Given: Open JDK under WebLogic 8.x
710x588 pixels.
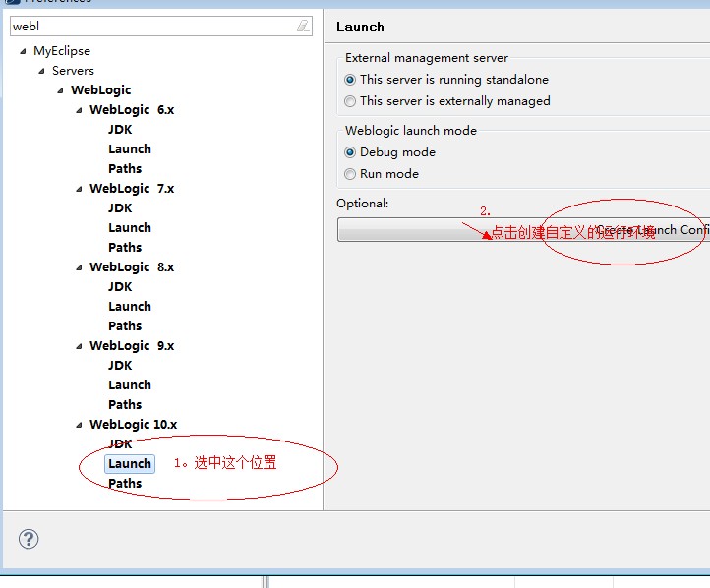Looking at the screenshot, I should click(120, 287).
